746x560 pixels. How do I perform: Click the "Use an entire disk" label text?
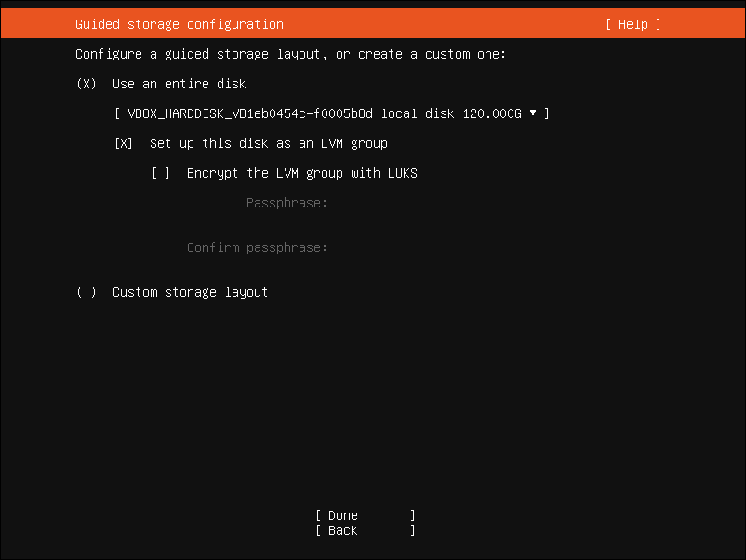coord(179,84)
